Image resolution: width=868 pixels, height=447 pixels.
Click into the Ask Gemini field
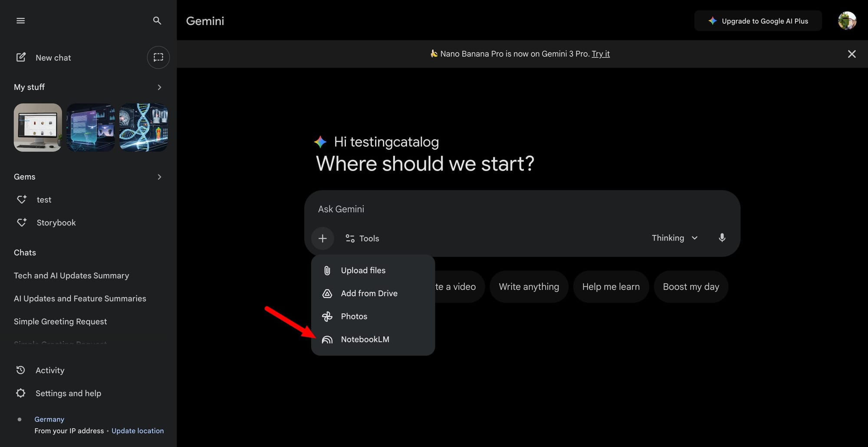[477, 209]
